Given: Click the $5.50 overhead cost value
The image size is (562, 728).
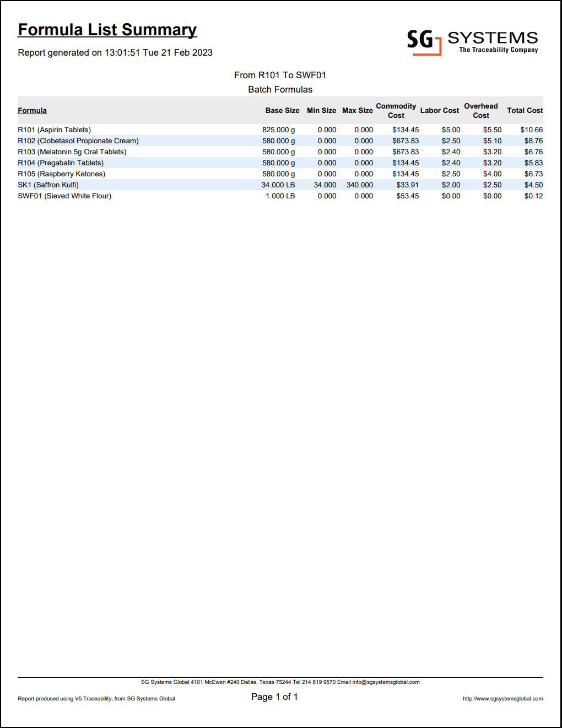Looking at the screenshot, I should [492, 130].
